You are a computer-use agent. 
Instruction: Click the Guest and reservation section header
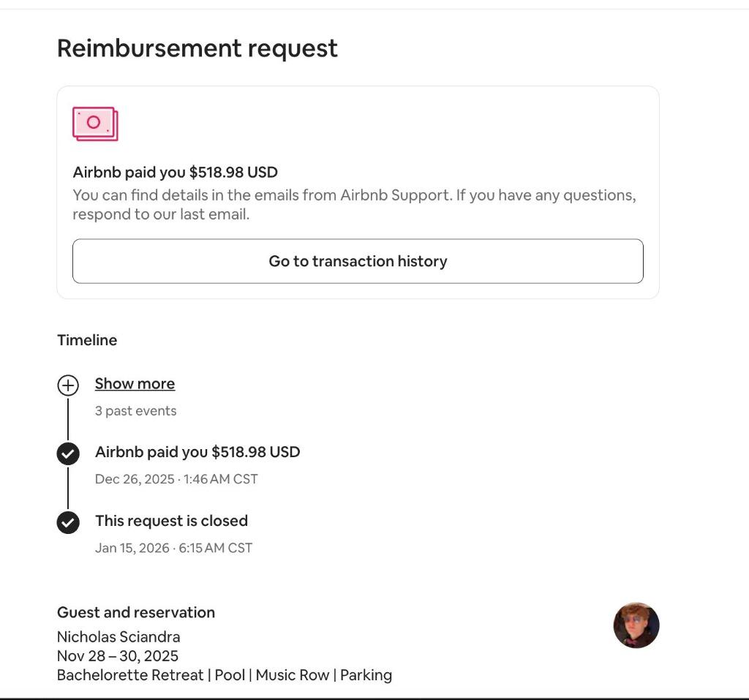[135, 612]
